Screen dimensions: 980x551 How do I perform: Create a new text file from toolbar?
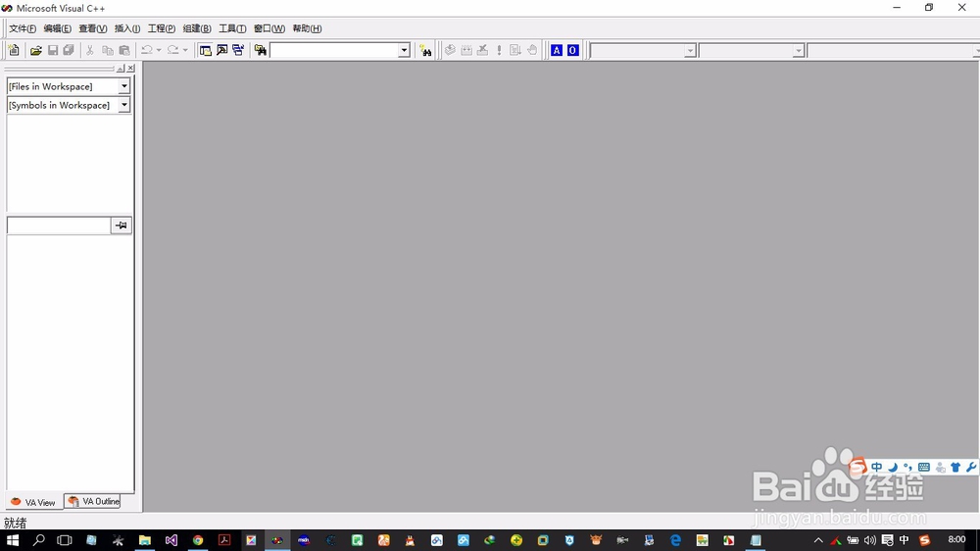click(x=14, y=50)
